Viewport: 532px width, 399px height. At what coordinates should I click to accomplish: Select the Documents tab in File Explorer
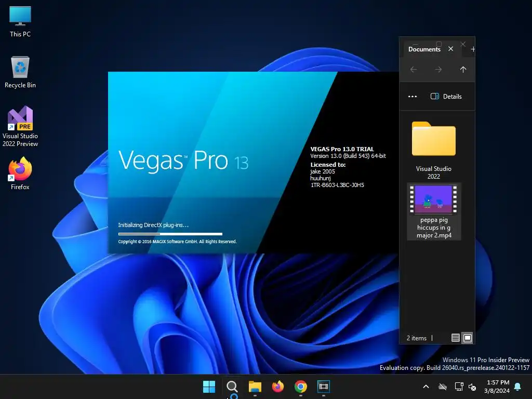click(x=424, y=49)
